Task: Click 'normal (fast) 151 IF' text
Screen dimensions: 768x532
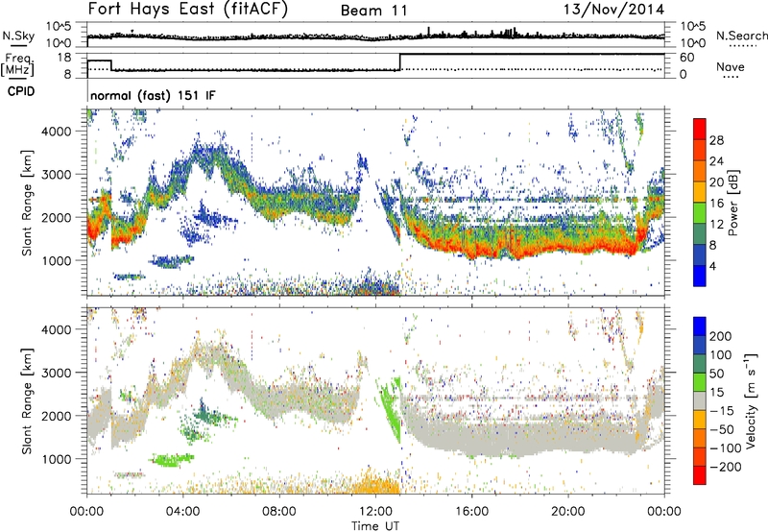Action: click(153, 95)
